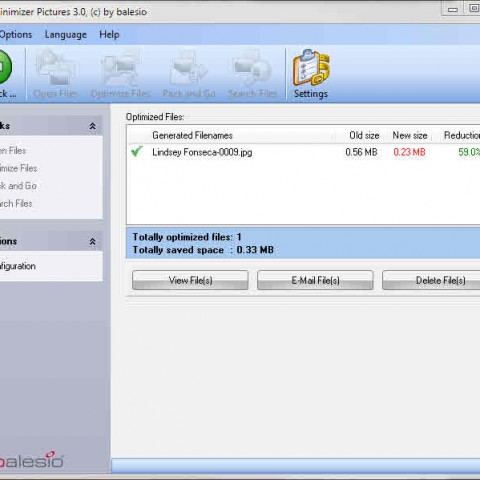Open the Settings clipboard icon
This screenshot has width=480, height=480.
pos(311,68)
